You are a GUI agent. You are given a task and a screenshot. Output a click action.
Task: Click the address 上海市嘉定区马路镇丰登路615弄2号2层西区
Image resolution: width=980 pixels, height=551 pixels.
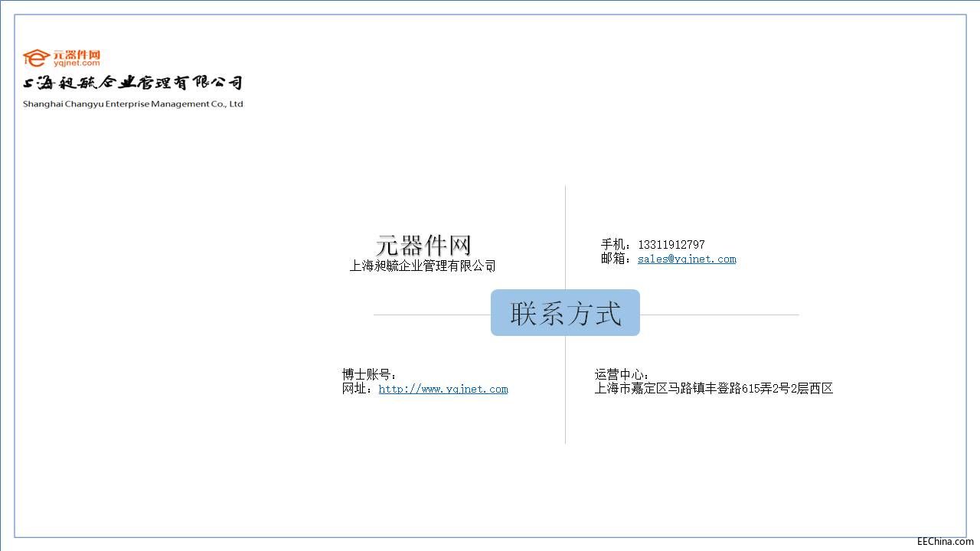[714, 389]
